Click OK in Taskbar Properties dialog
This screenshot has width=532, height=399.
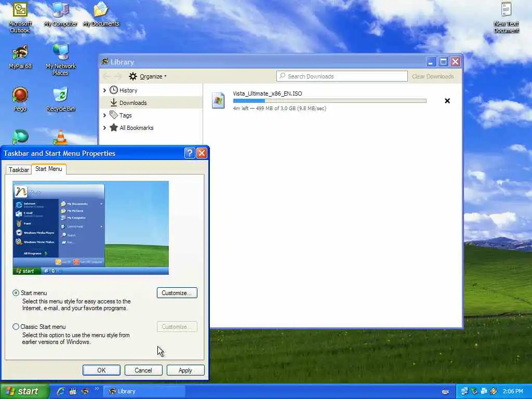101,370
